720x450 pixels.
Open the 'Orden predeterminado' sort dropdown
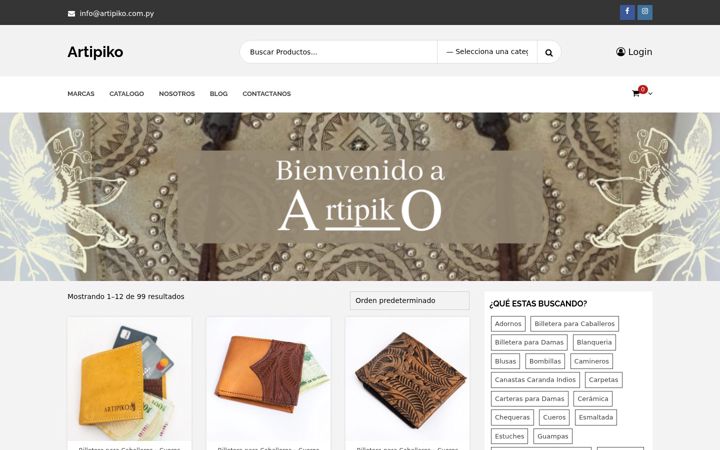point(410,301)
